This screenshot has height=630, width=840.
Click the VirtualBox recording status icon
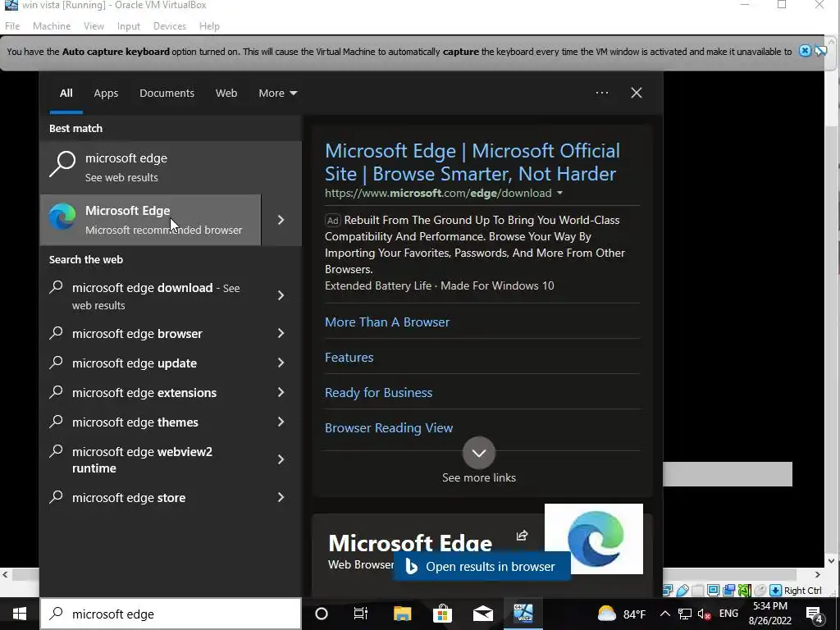pos(728,591)
